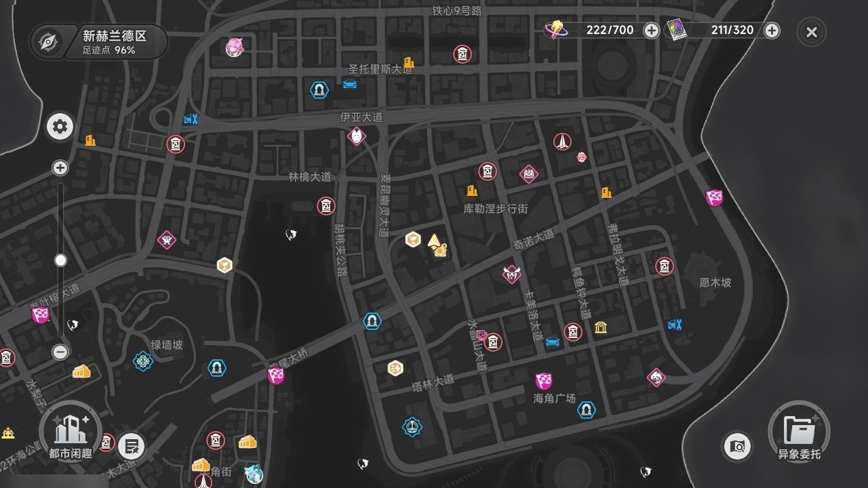Click the 海角广场 label
868x488 pixels.
pos(554,398)
